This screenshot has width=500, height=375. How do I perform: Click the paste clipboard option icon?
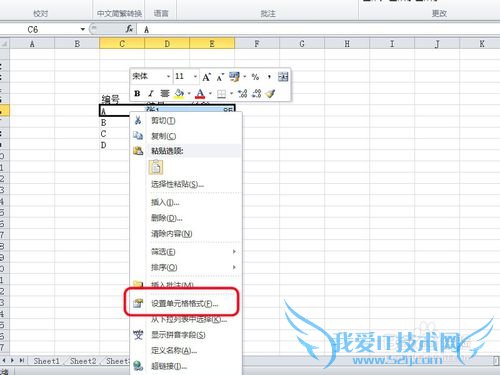click(156, 167)
